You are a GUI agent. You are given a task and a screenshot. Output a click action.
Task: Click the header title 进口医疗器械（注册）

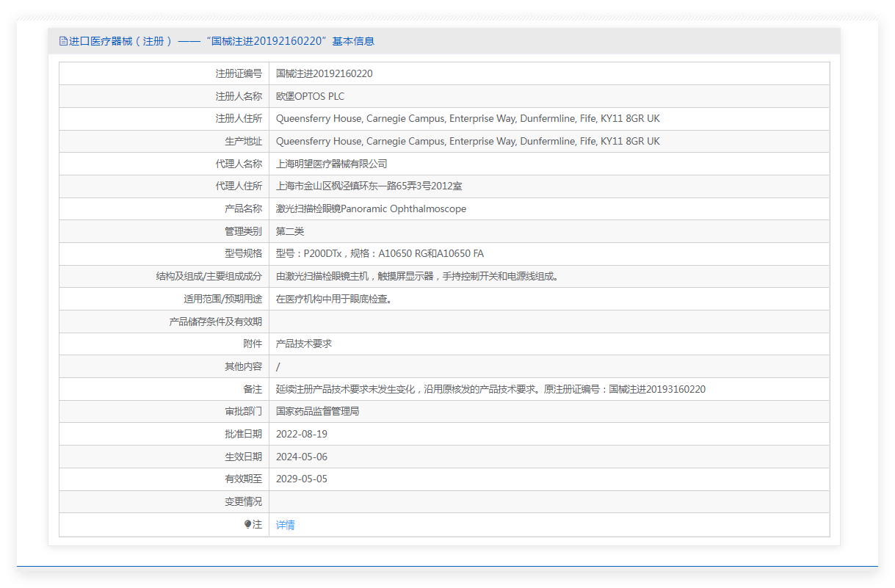[120, 41]
